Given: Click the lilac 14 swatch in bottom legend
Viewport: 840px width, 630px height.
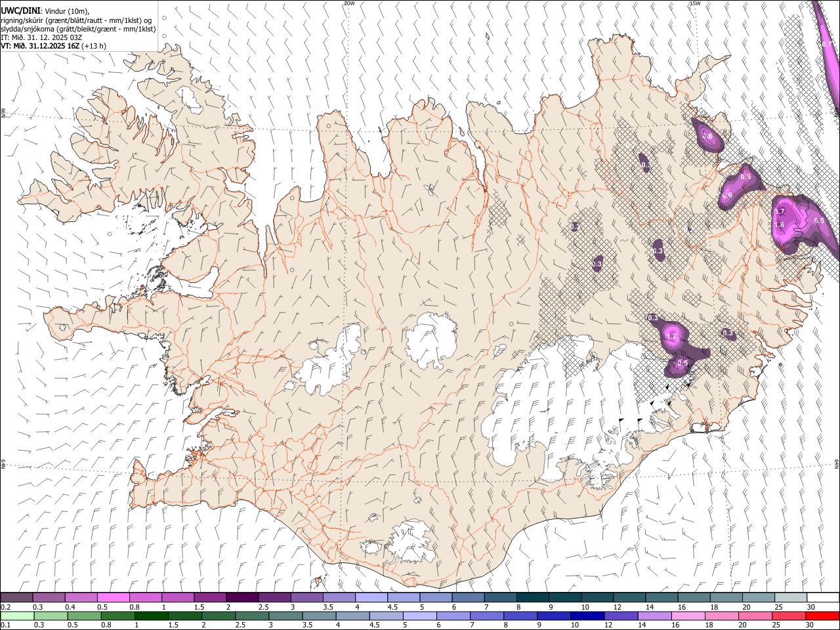Looking at the screenshot, I should 654,616.
